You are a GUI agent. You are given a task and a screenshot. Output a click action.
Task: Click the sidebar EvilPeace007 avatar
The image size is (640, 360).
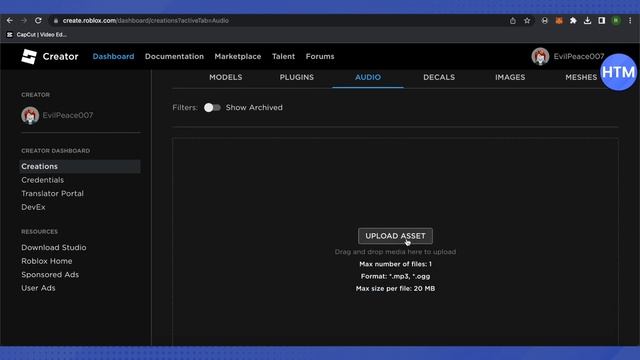click(30, 115)
